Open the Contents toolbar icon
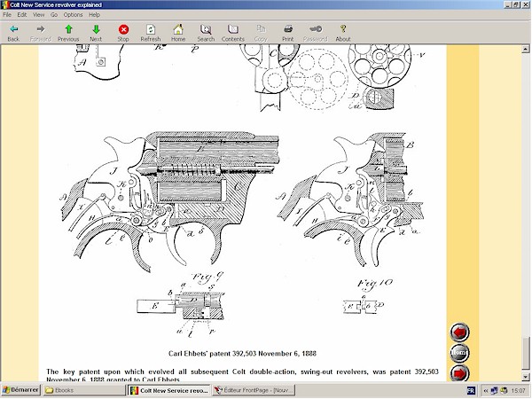Screen dimensions: 532x399 [232, 33]
